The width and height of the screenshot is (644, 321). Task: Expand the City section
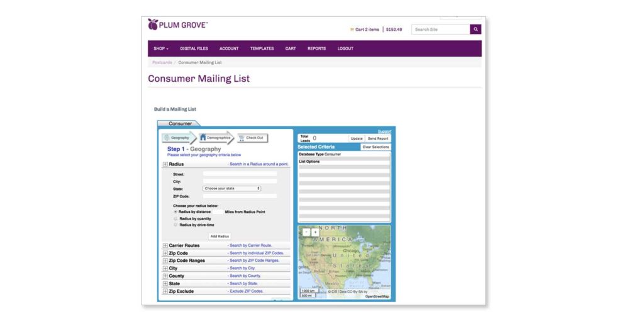click(x=165, y=268)
